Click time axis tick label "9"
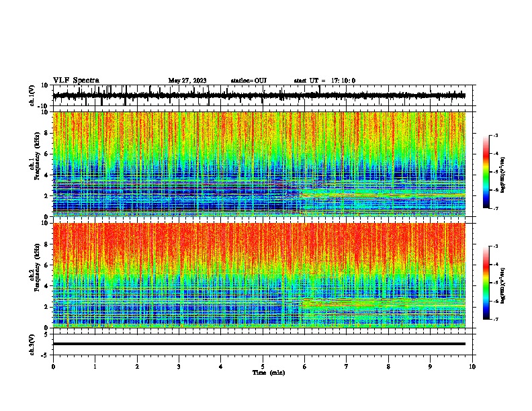532x411 pixels. (x=430, y=367)
